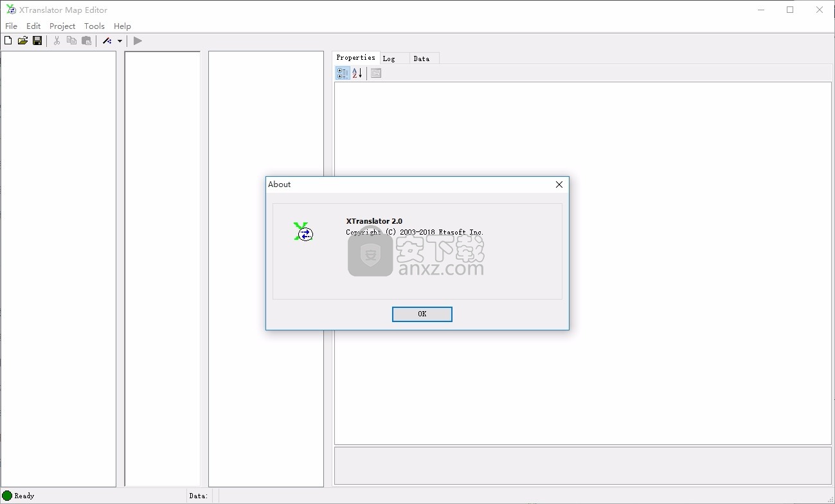
Task: Click the Open folder toolbar icon
Action: [x=22, y=40]
